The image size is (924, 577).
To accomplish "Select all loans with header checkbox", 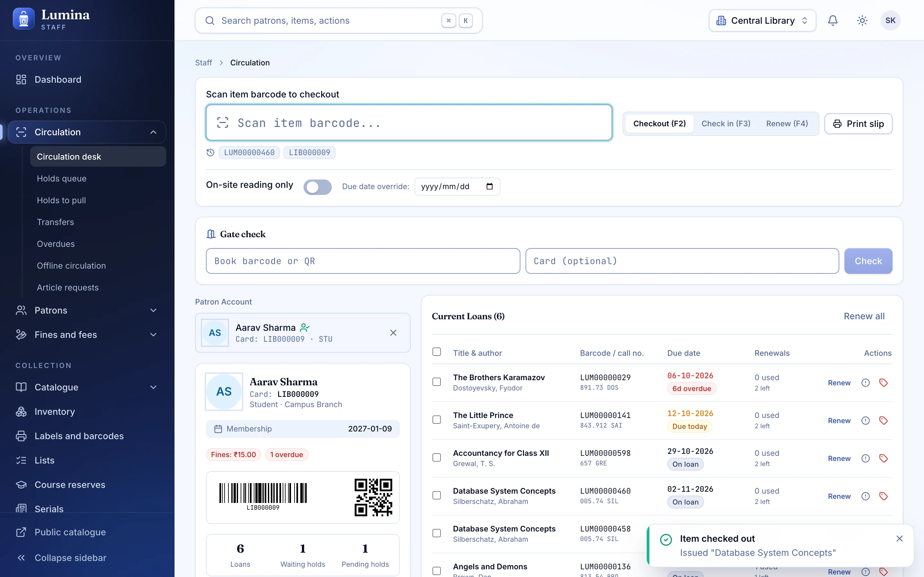I will click(436, 351).
